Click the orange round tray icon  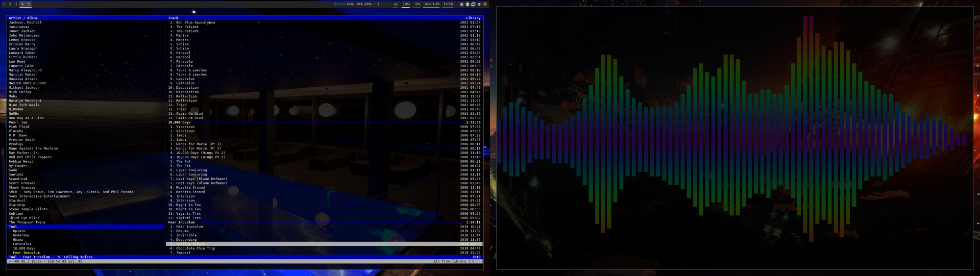click(x=485, y=4)
